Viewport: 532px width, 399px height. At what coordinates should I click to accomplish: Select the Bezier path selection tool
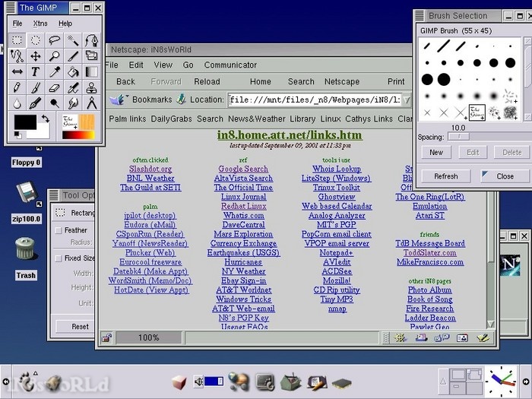click(x=92, y=40)
